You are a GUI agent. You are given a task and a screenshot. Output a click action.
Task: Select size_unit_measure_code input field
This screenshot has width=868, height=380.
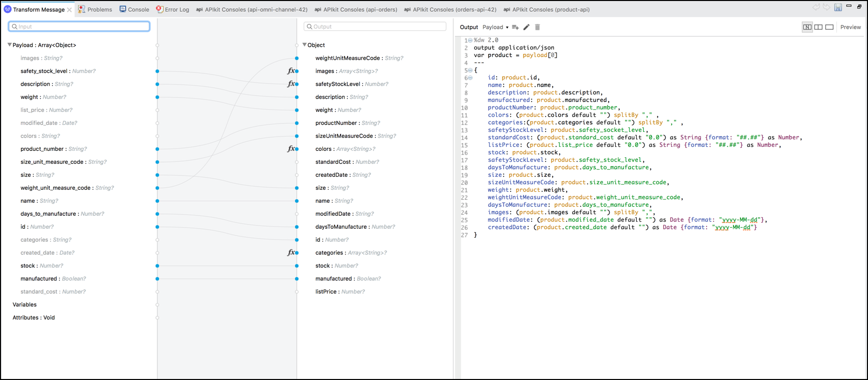coord(63,162)
